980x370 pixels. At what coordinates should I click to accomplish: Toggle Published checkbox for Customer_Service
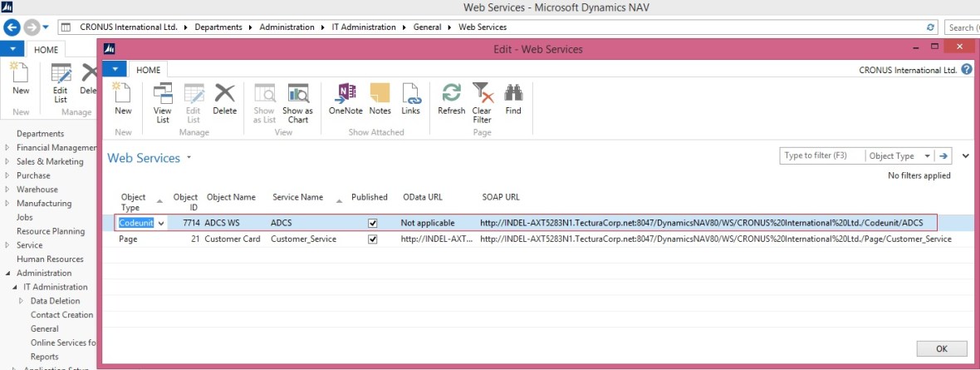(x=373, y=239)
